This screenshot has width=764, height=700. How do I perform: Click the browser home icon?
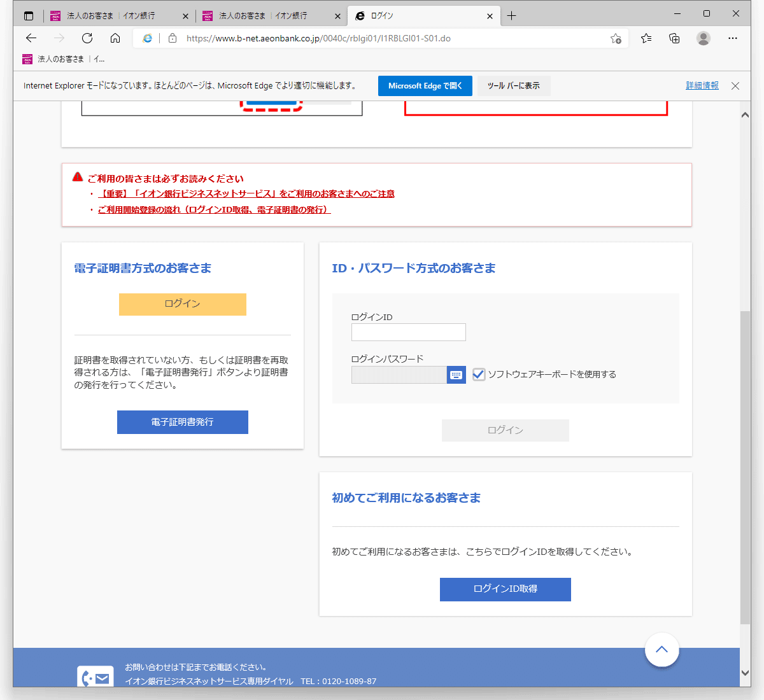tap(115, 38)
